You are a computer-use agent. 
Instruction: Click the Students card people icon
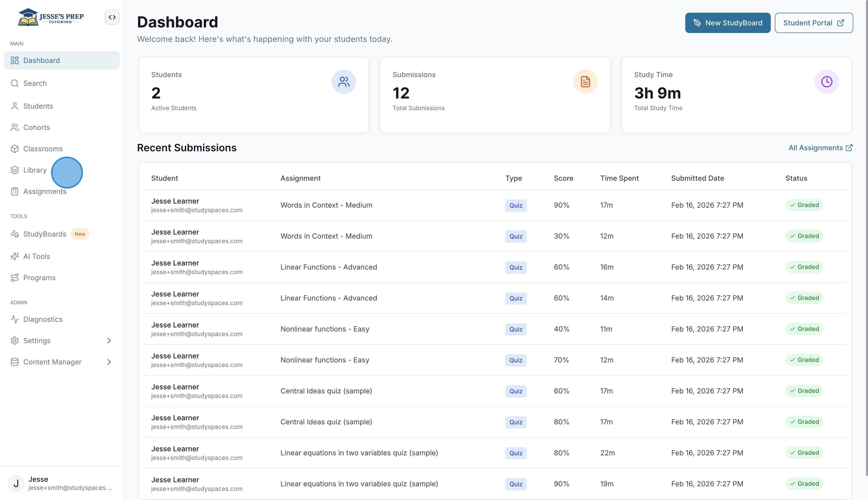point(343,82)
